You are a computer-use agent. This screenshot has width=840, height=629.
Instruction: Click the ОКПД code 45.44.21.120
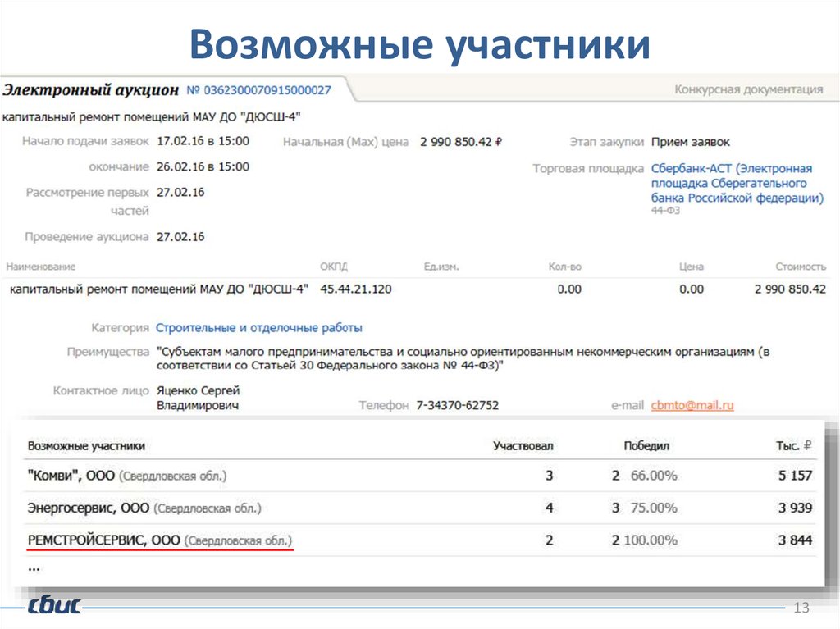click(356, 289)
